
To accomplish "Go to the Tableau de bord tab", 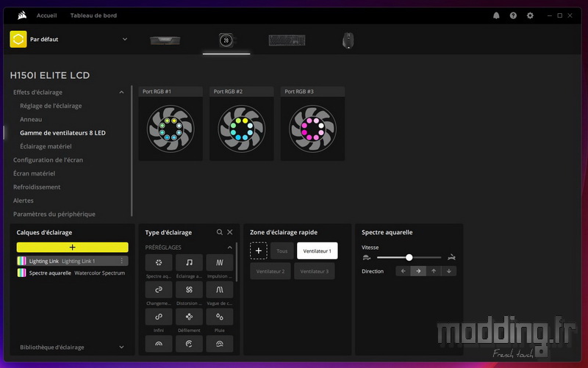I will [93, 15].
